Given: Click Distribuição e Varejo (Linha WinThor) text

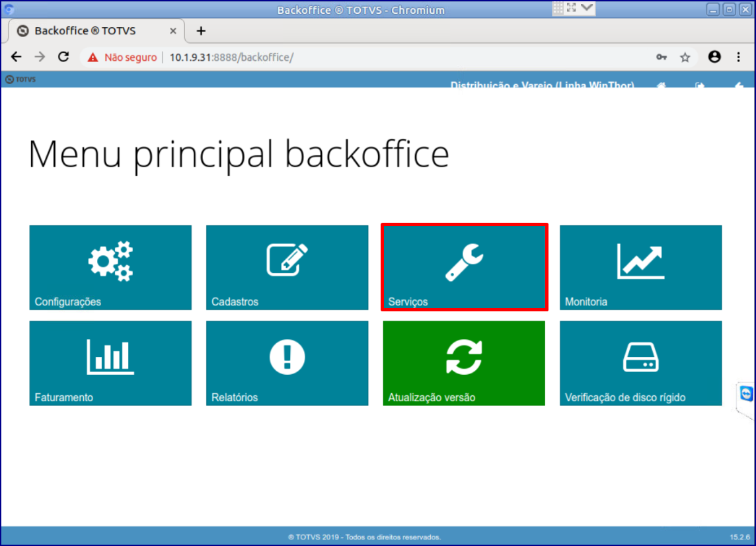Looking at the screenshot, I should point(542,85).
